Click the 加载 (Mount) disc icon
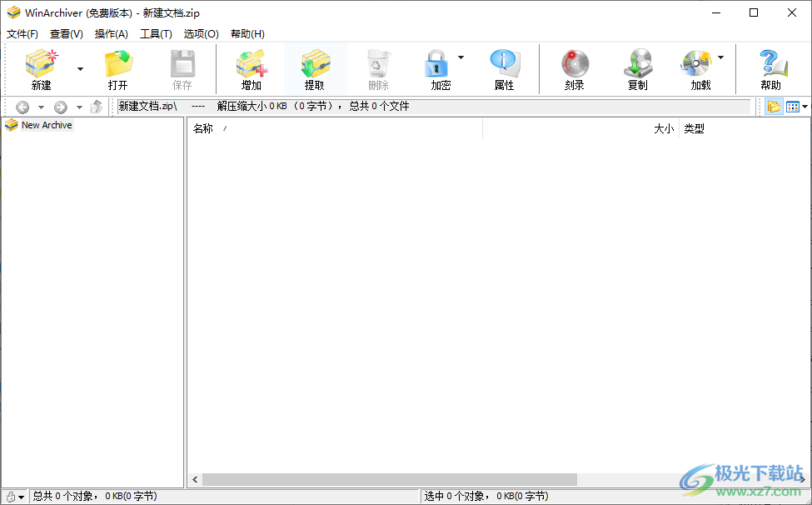This screenshot has width=812, height=505. click(x=696, y=63)
